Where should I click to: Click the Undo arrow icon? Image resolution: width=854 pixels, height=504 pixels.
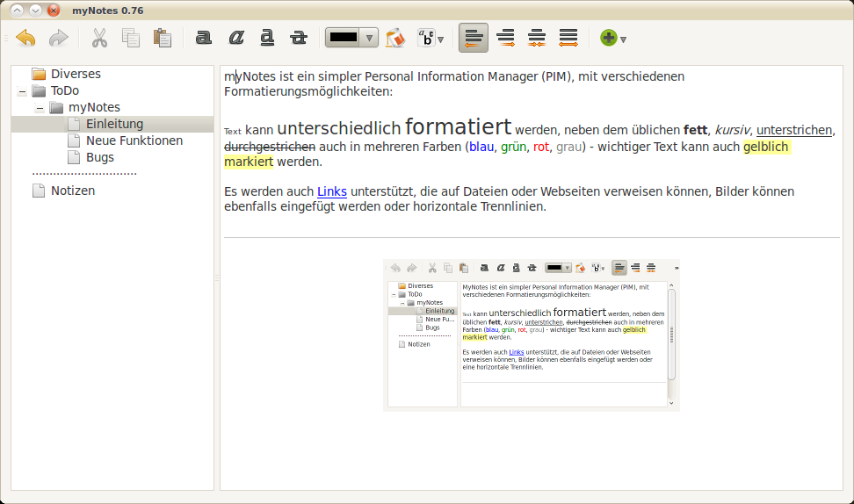click(x=25, y=38)
